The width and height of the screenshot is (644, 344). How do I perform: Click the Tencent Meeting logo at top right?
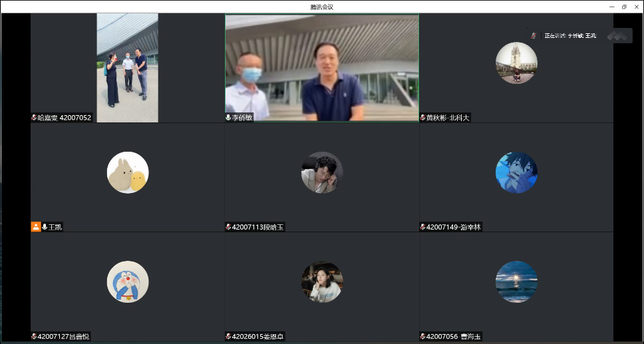[x=619, y=35]
